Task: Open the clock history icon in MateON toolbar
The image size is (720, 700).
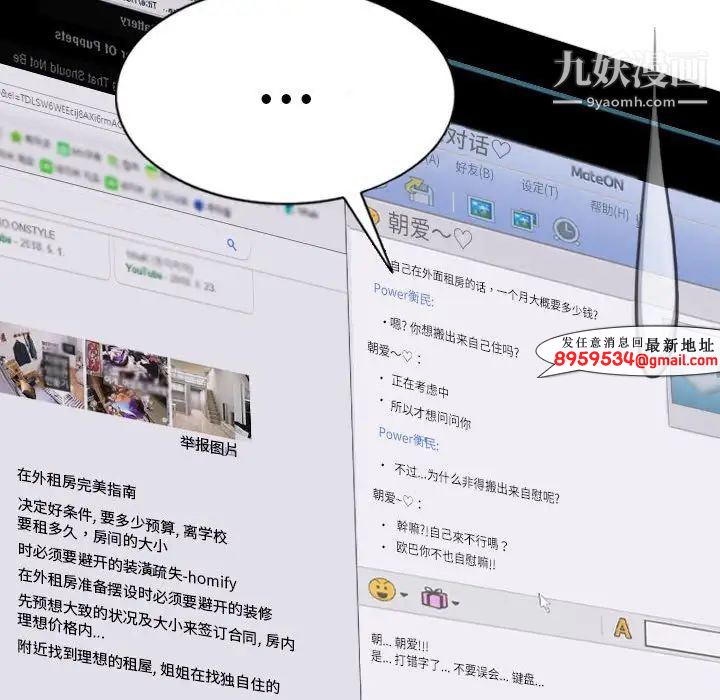Action: tap(566, 230)
